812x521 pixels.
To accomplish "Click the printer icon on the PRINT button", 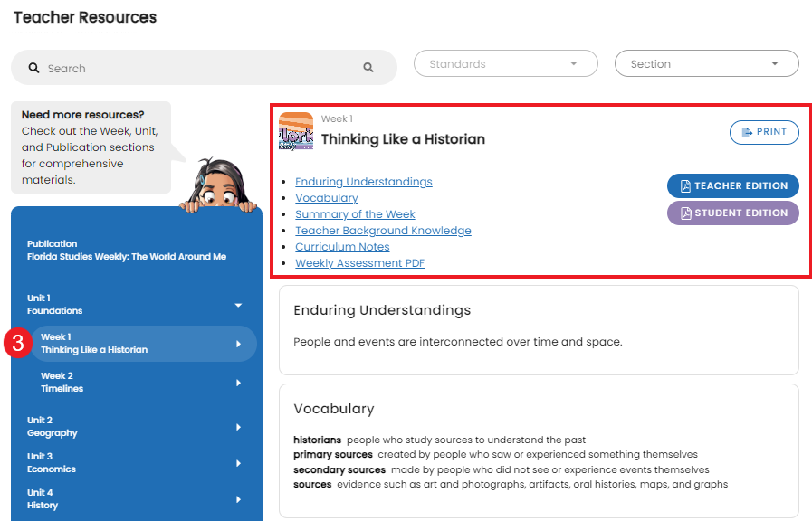I will click(x=746, y=132).
